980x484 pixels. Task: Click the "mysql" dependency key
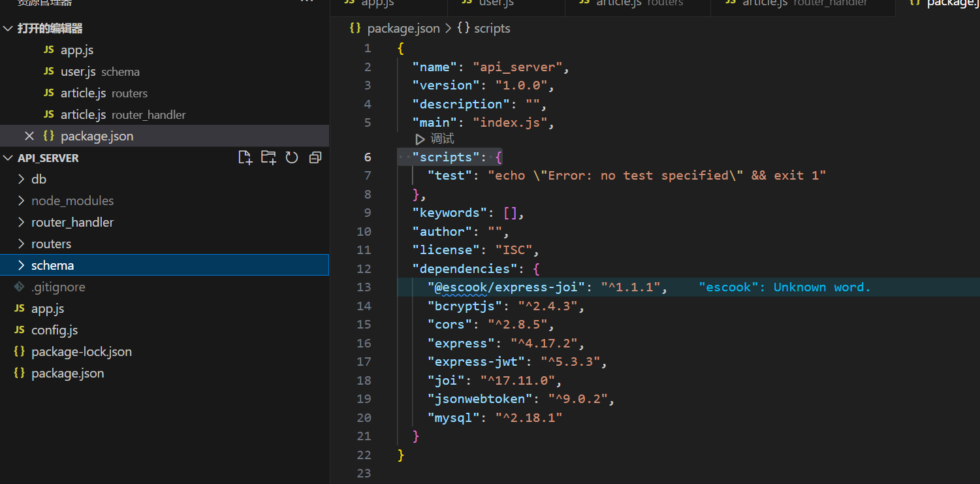coord(454,417)
